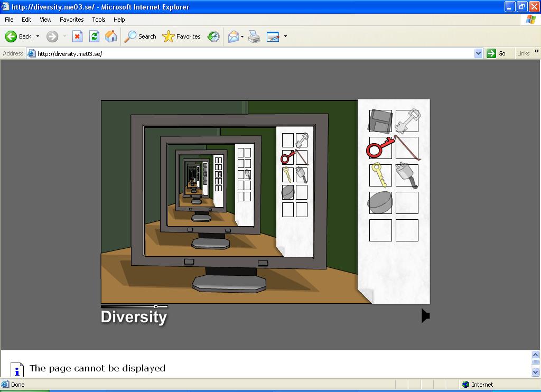
Task: Pick the power plug inventory item
Action: coord(407,175)
